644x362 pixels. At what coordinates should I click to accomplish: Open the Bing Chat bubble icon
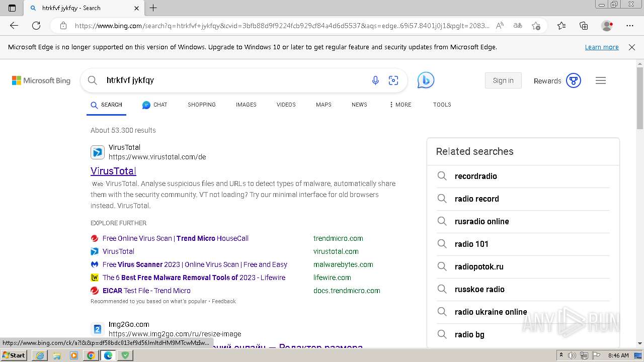coord(426,80)
